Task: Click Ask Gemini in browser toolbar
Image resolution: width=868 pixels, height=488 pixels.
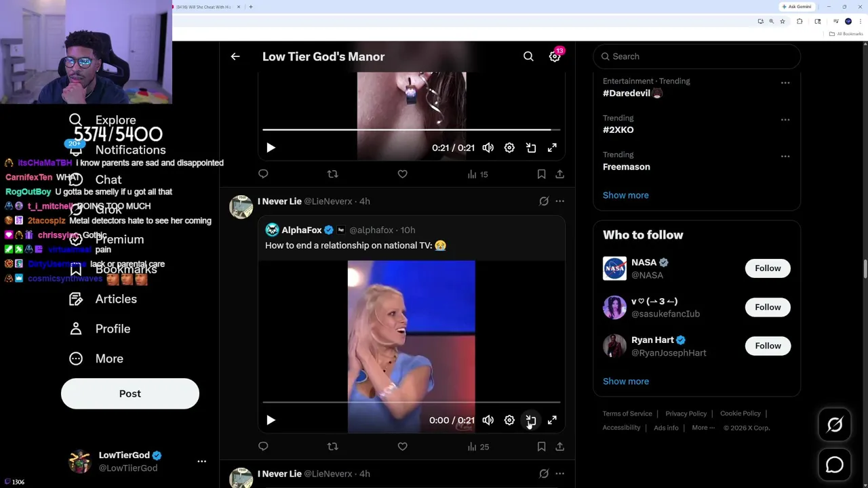Action: (796, 7)
